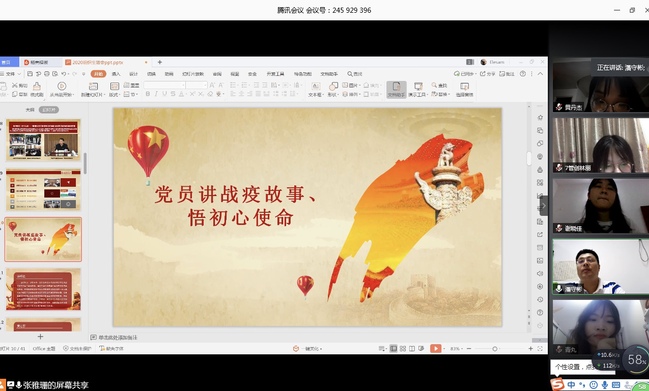Toggle Bold formatting button
The height and width of the screenshot is (391, 649).
click(148, 94)
